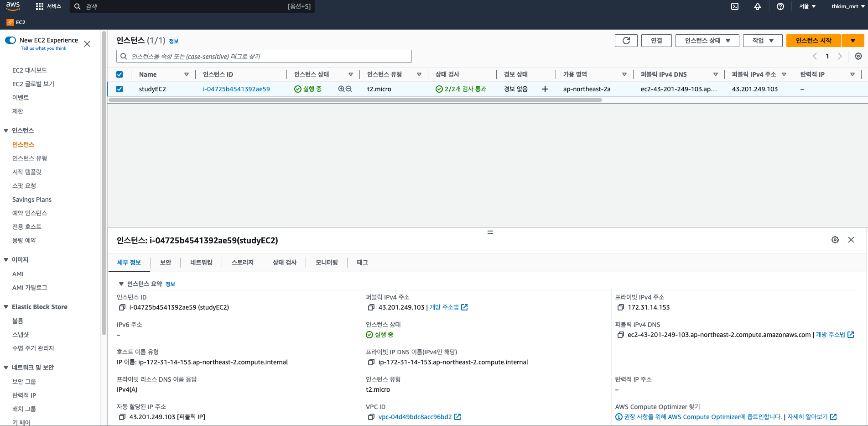Copy private IPv4 address 172.31.14.153
Screen dimensions: 868x426
(621, 307)
